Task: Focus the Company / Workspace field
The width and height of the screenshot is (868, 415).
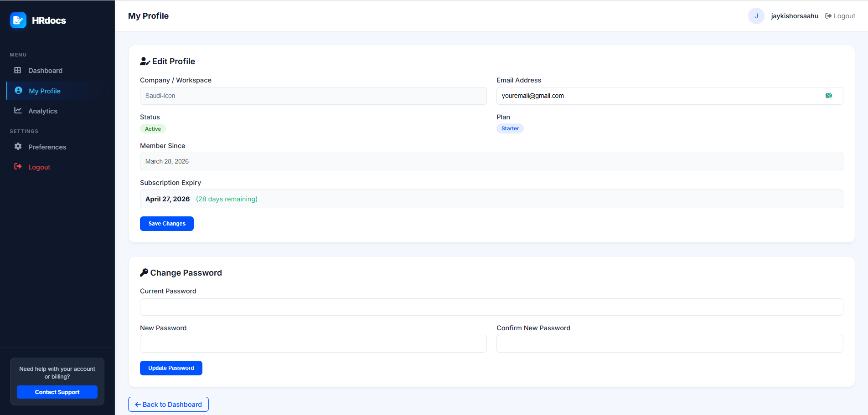Action: point(313,96)
